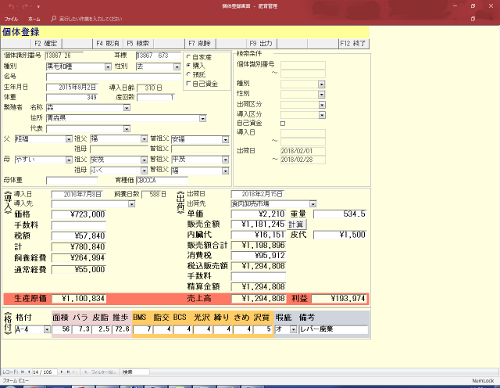Open the 性別 dropdown in registration form
500x388 pixels.
click(177, 67)
